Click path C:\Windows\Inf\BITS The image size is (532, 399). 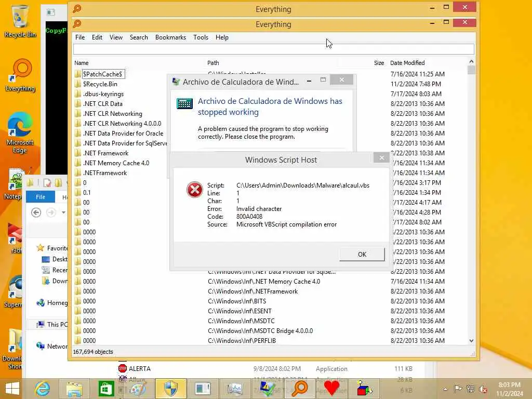[x=237, y=301]
